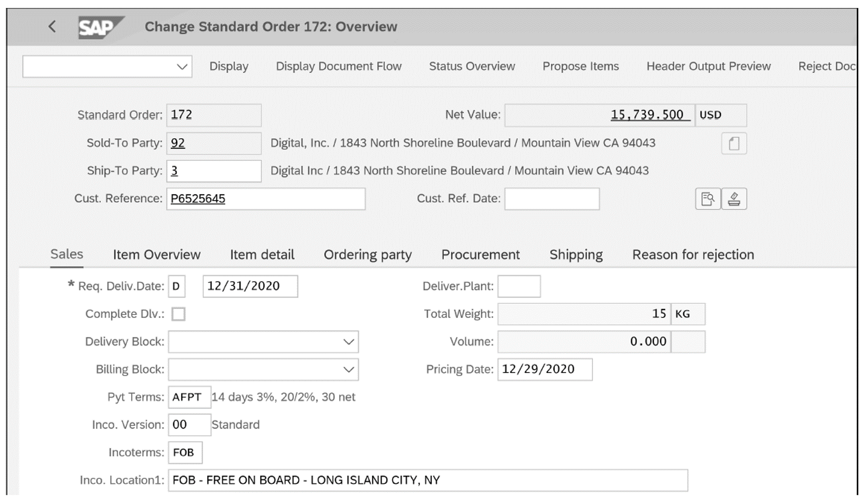865x504 pixels.
Task: Open the Billing Block dropdown
Action: (x=348, y=369)
